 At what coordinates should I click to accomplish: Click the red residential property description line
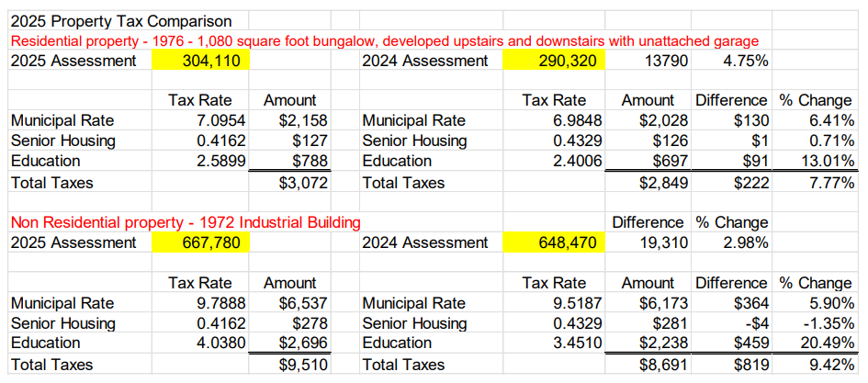[385, 41]
